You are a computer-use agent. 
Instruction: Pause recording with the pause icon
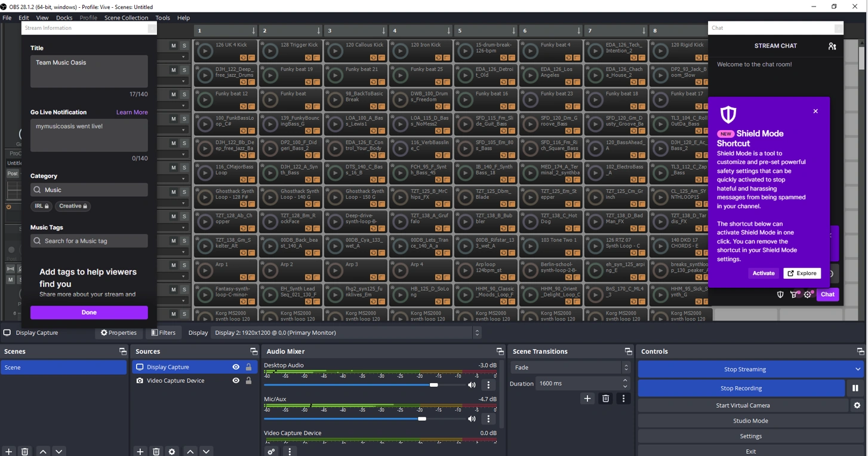[x=855, y=388]
